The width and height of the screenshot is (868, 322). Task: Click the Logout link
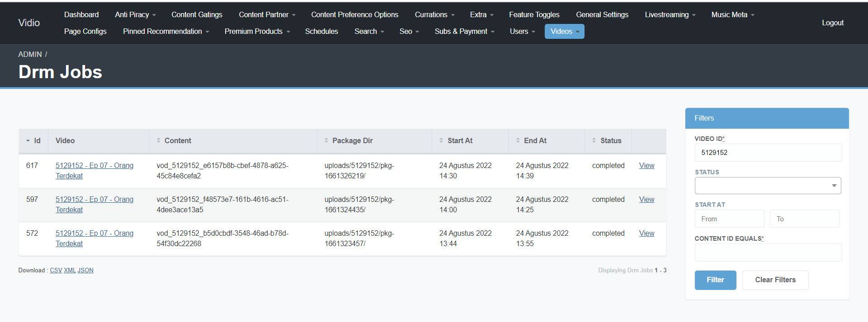[832, 23]
